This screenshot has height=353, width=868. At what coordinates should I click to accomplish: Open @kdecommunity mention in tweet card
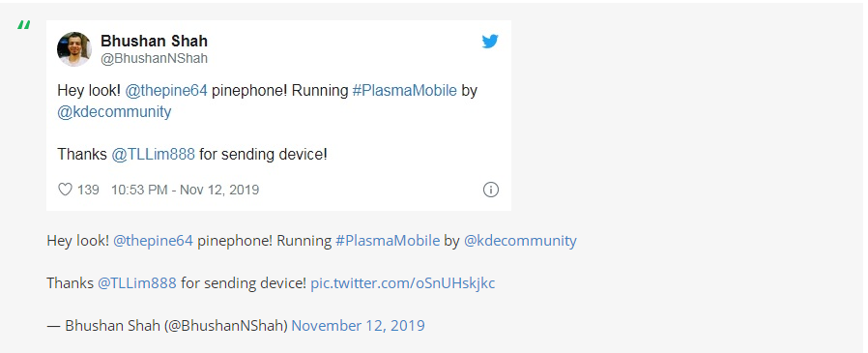tap(114, 112)
